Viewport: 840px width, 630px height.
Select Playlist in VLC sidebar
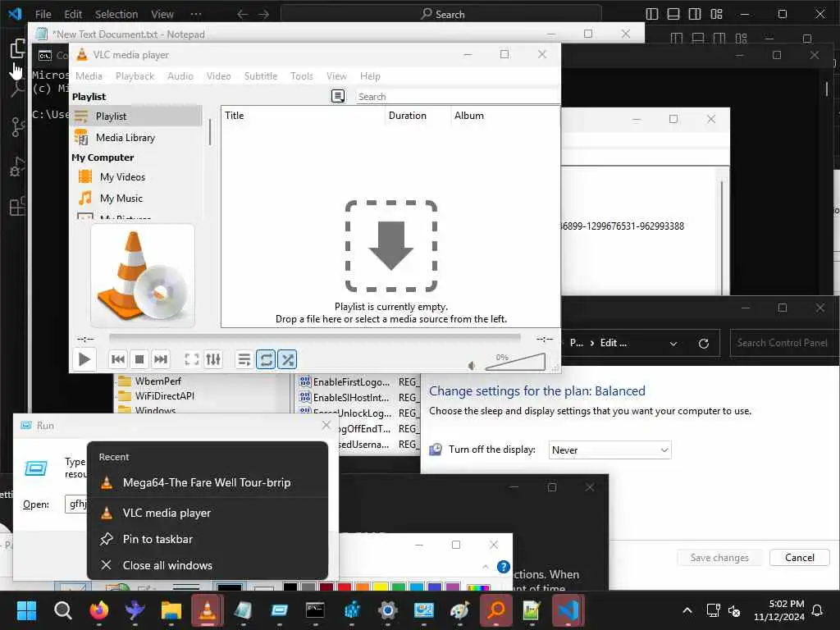(x=137, y=116)
